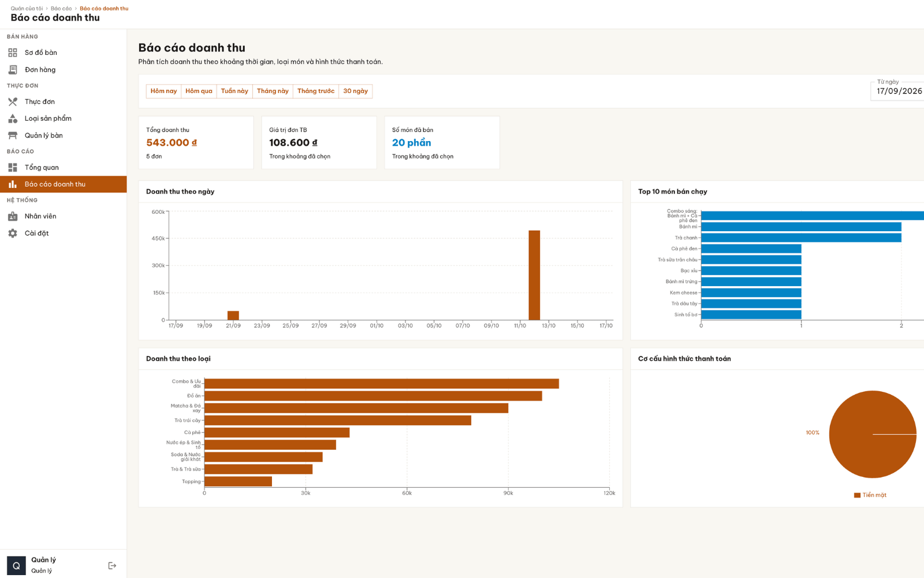Click the Loại sản phẩm menu label
The image size is (924, 578).
pyautogui.click(x=48, y=118)
